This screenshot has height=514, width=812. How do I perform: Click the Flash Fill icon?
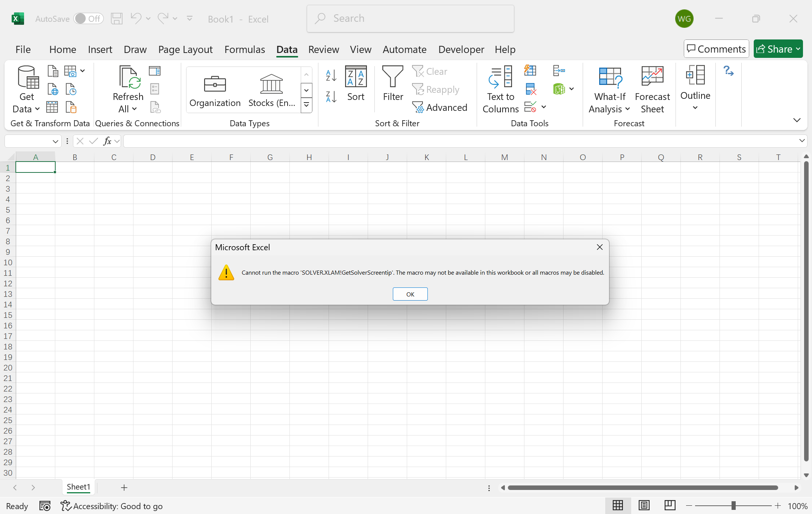coord(530,70)
